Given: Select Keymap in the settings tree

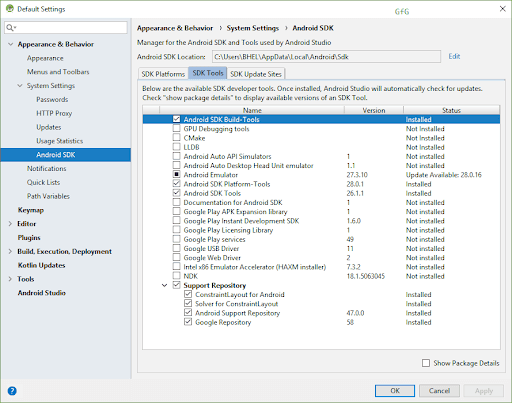Looking at the screenshot, I should [31, 210].
